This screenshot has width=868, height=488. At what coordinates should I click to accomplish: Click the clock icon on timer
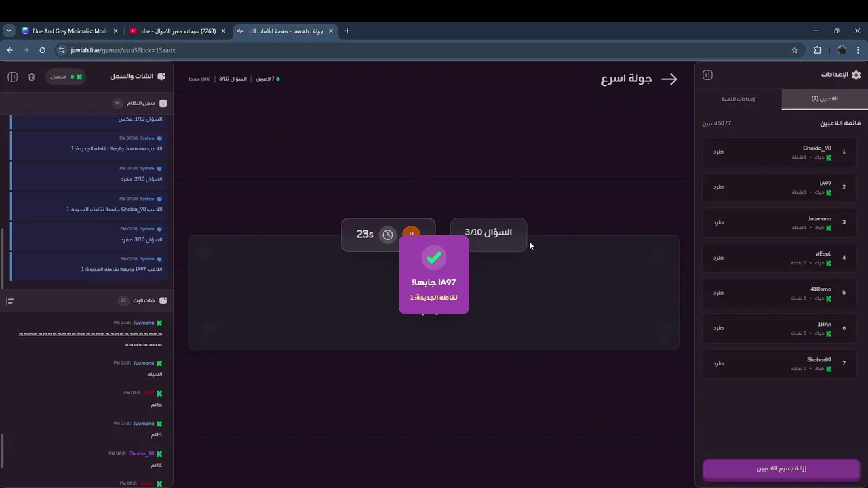[x=388, y=235]
